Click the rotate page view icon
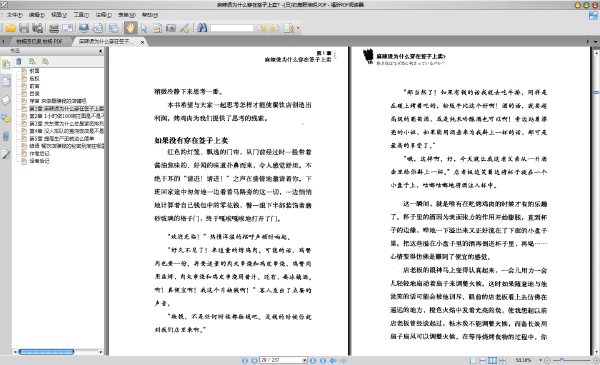This screenshot has width=600, height=365. click(x=98, y=28)
